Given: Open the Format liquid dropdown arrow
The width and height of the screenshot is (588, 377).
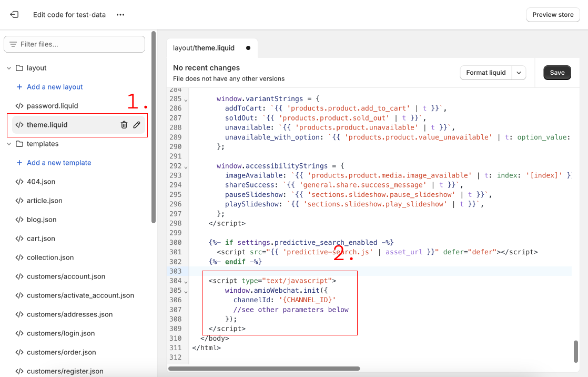Looking at the screenshot, I should point(519,73).
